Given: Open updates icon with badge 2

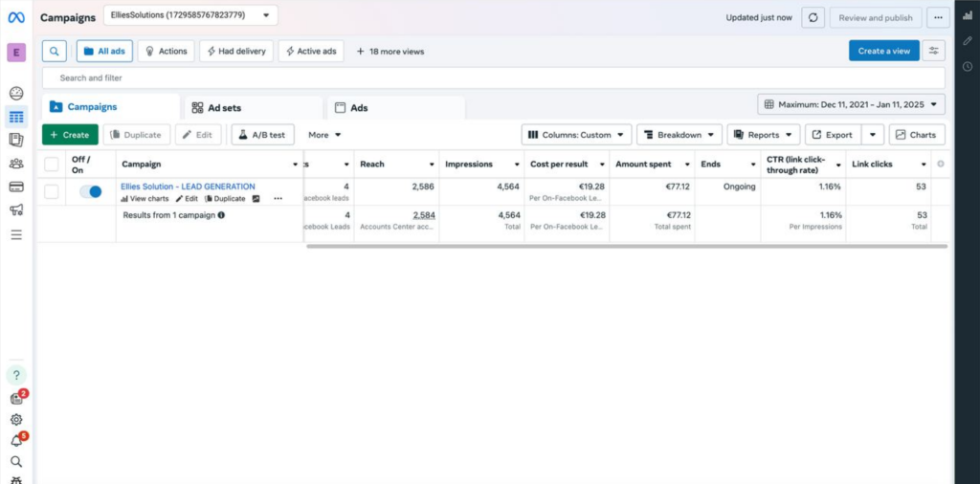Looking at the screenshot, I should click(x=17, y=398).
